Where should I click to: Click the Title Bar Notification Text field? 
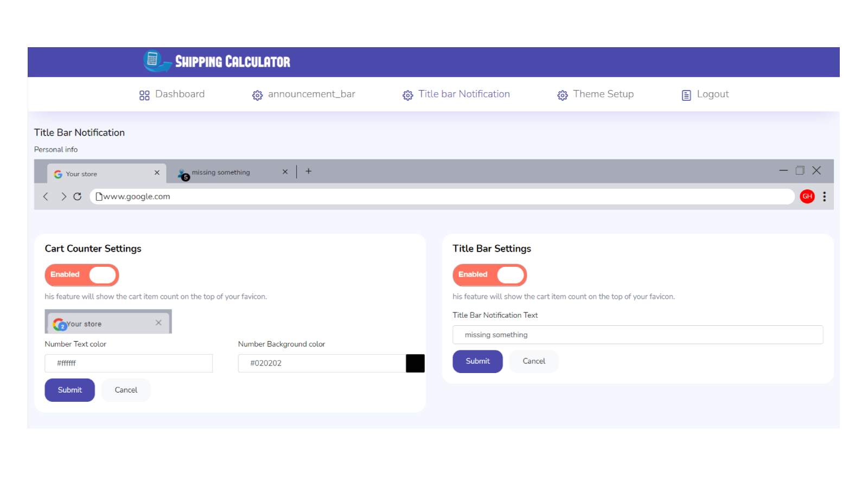click(x=637, y=335)
